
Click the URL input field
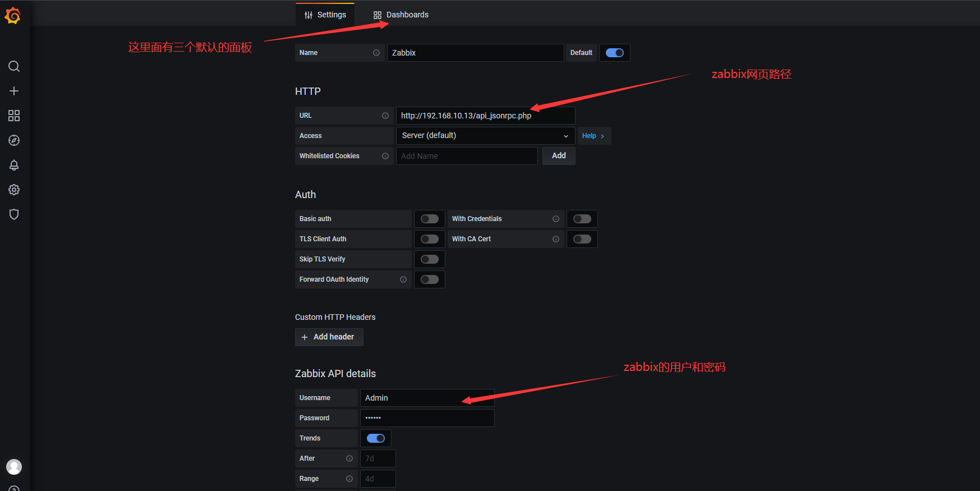[x=485, y=116]
